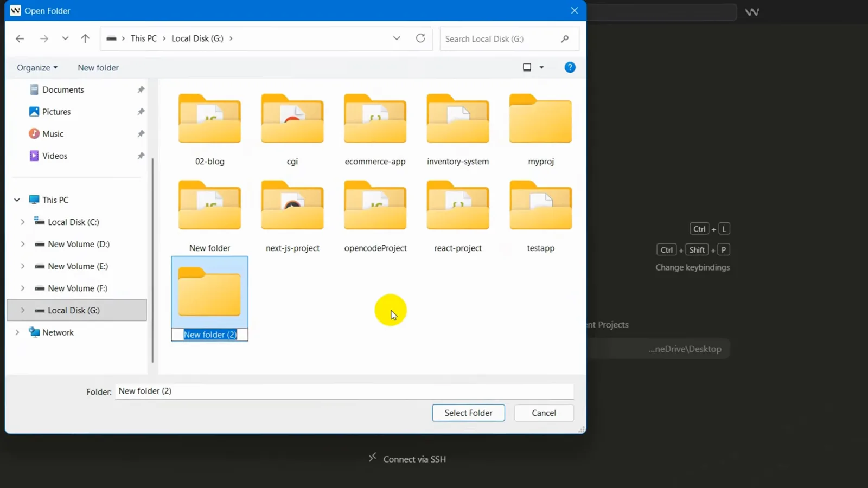The width and height of the screenshot is (868, 488).
Task: Select the cgi folder
Action: (292, 129)
